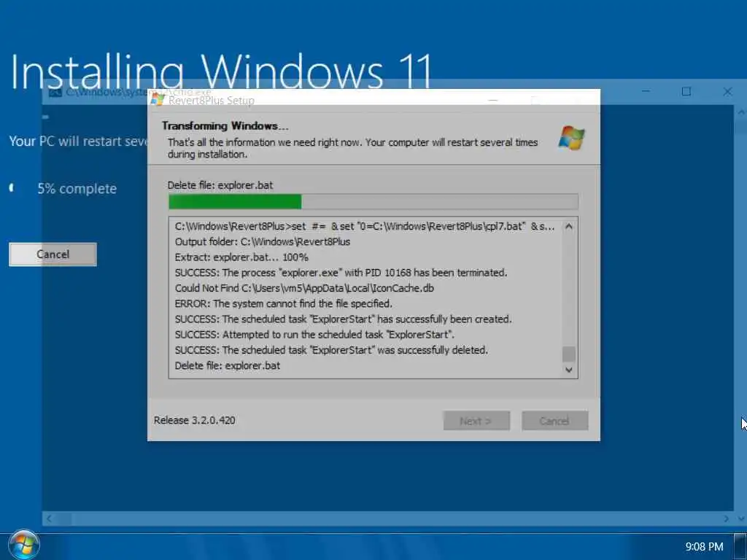The height and width of the screenshot is (560, 747).
Task: Click the cmd window horizontal scroll-left arrow
Action: click(49, 518)
